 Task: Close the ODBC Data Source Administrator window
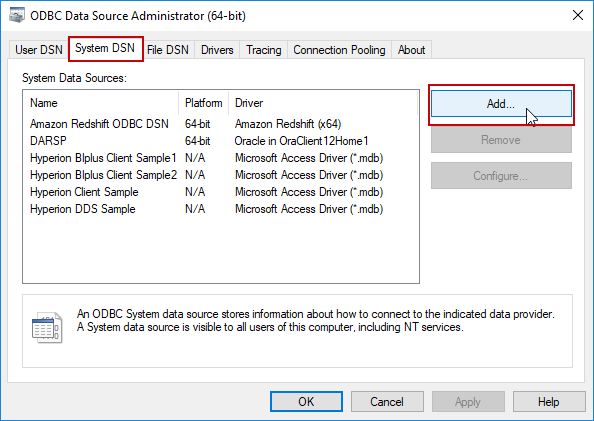click(x=578, y=15)
